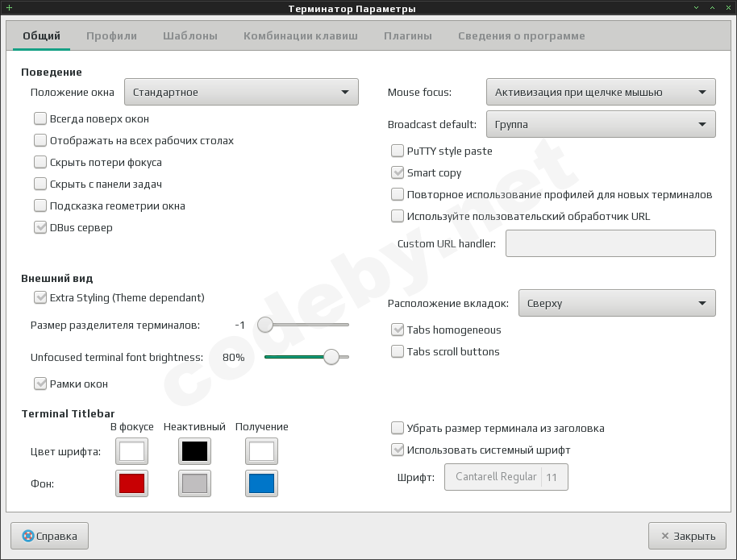Click the lifebuoy icon beside Справка

[28, 536]
